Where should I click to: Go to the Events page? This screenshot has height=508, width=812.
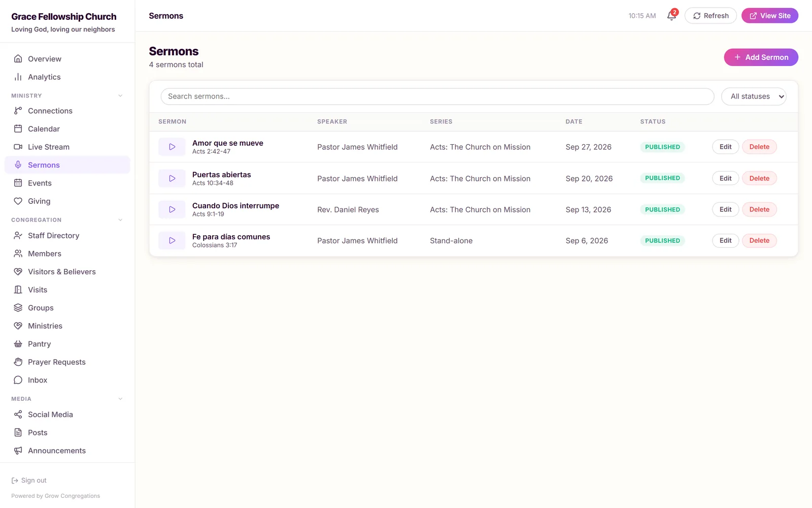[x=67, y=183]
